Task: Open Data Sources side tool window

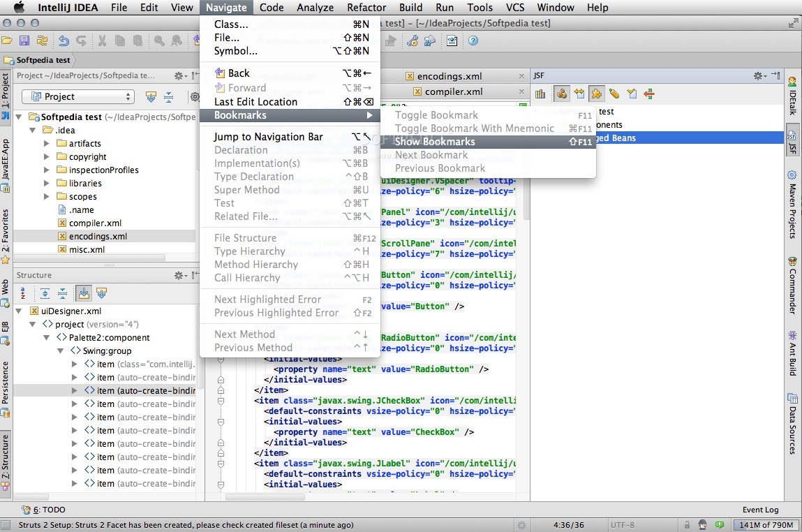Action: coord(792,424)
